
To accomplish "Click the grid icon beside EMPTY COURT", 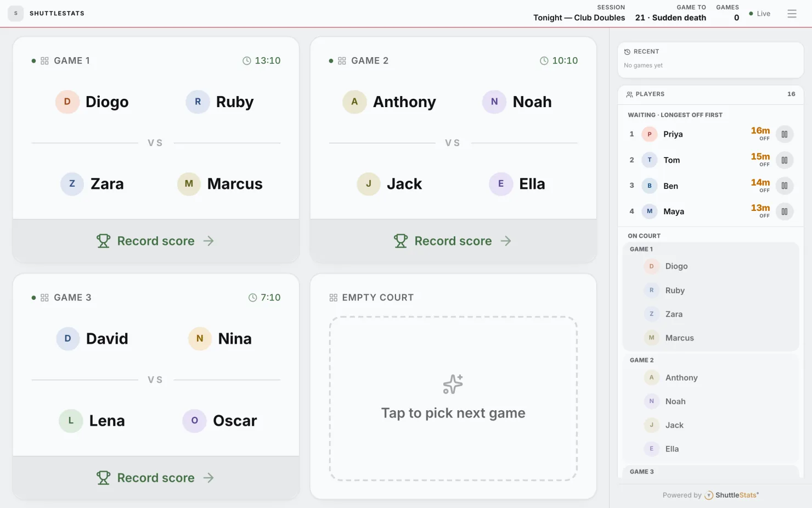I will [x=334, y=298].
